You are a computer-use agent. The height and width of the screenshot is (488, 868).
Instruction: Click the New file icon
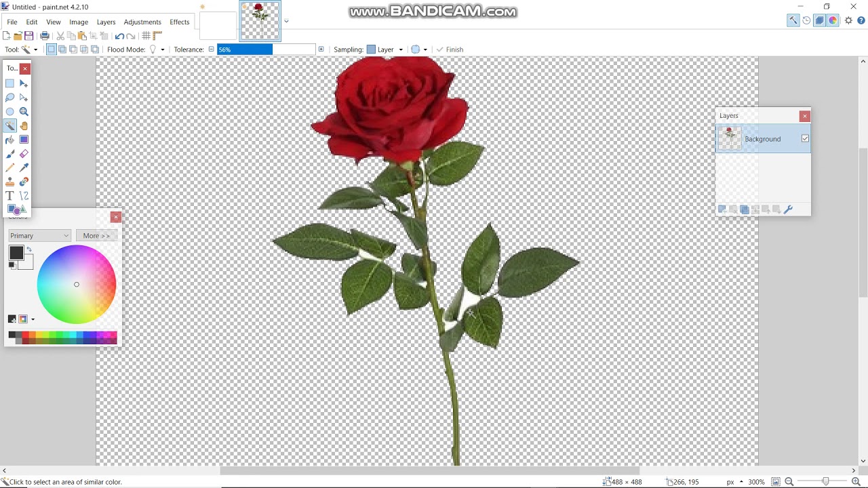[7, 36]
